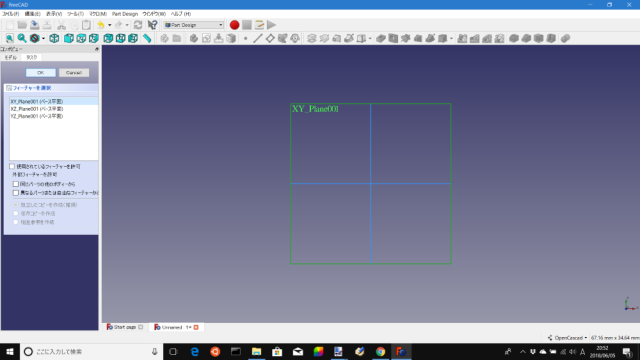The image size is (640, 360).
Task: Select the right view cube icon
Action: pyautogui.click(x=94, y=38)
